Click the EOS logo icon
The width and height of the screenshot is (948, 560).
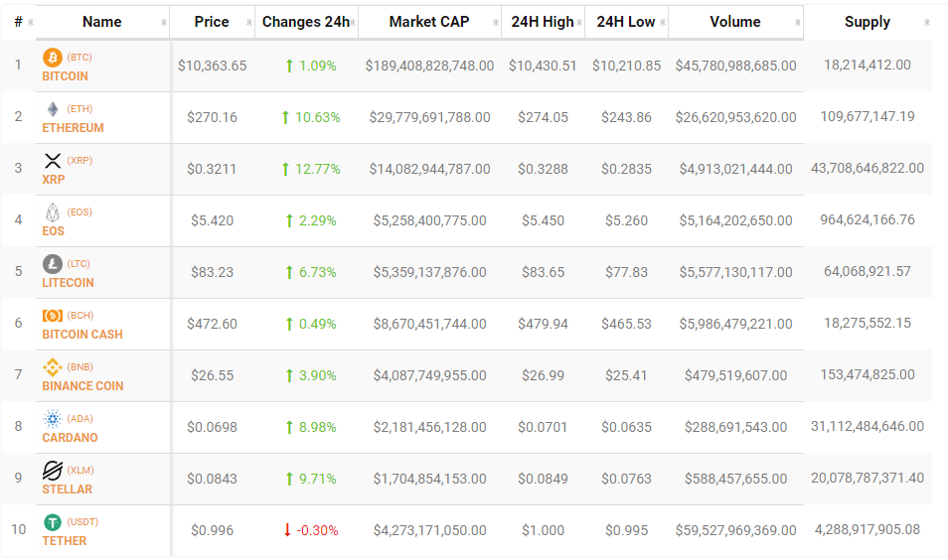[52, 212]
